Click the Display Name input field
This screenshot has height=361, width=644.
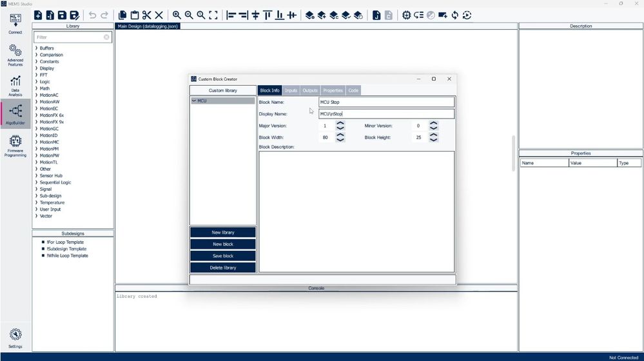click(x=387, y=113)
